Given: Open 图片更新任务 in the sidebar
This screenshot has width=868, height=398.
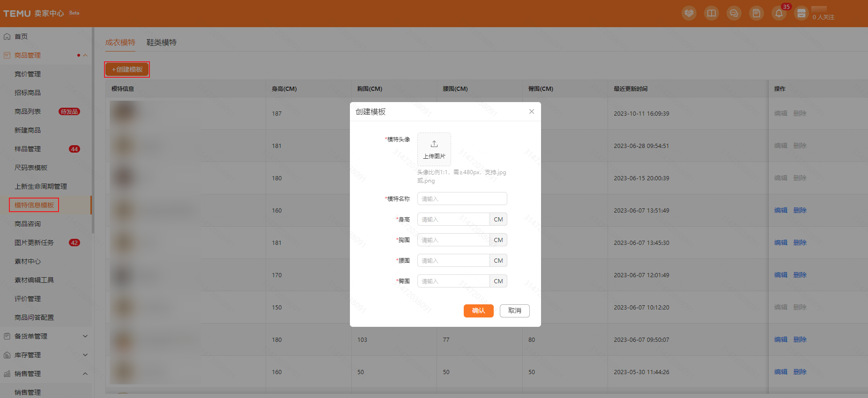Looking at the screenshot, I should pyautogui.click(x=34, y=243).
